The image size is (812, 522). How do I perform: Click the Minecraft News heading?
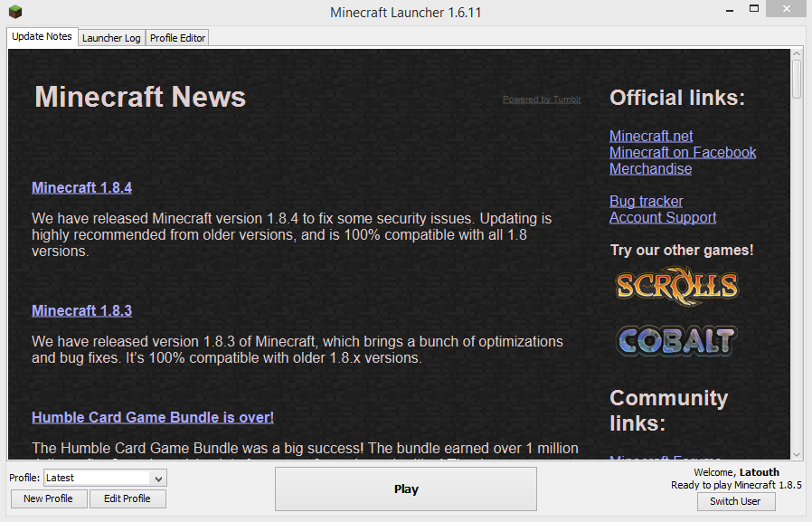click(x=140, y=97)
